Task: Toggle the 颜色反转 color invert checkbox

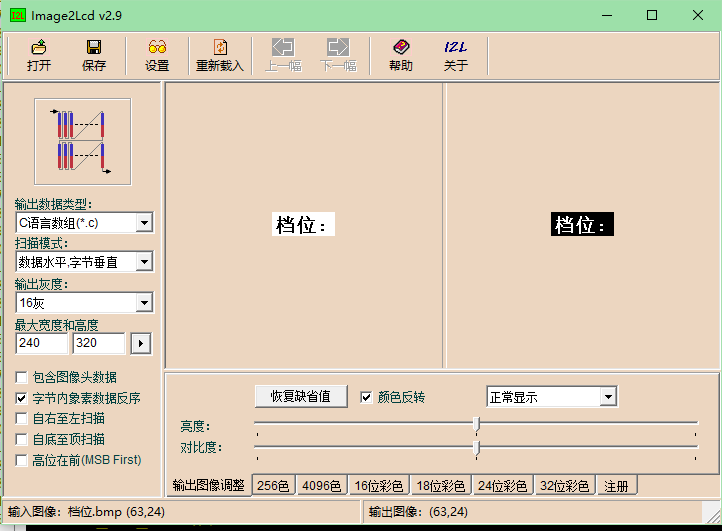Action: coord(366,397)
